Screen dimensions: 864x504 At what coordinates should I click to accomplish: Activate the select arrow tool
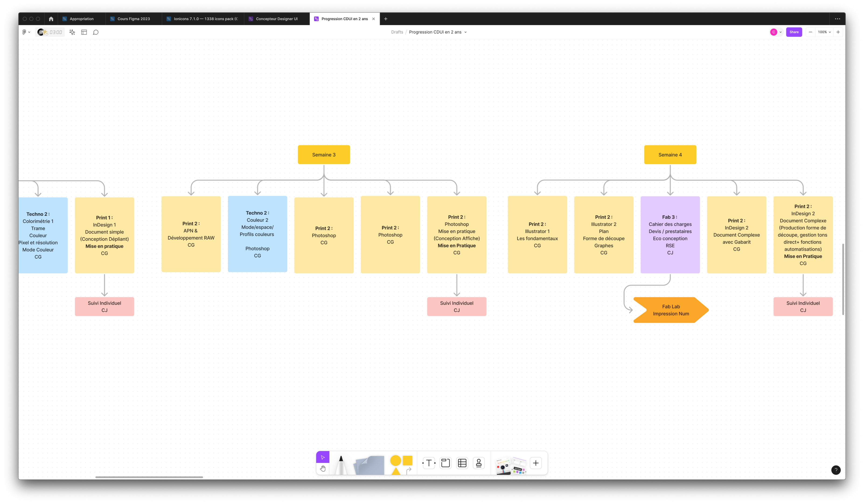(323, 457)
